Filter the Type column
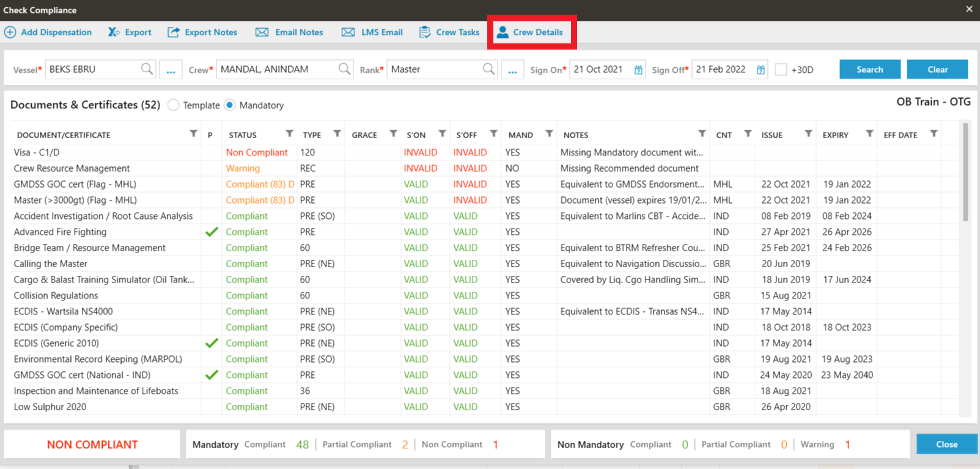This screenshot has width=980, height=469. pos(337,134)
